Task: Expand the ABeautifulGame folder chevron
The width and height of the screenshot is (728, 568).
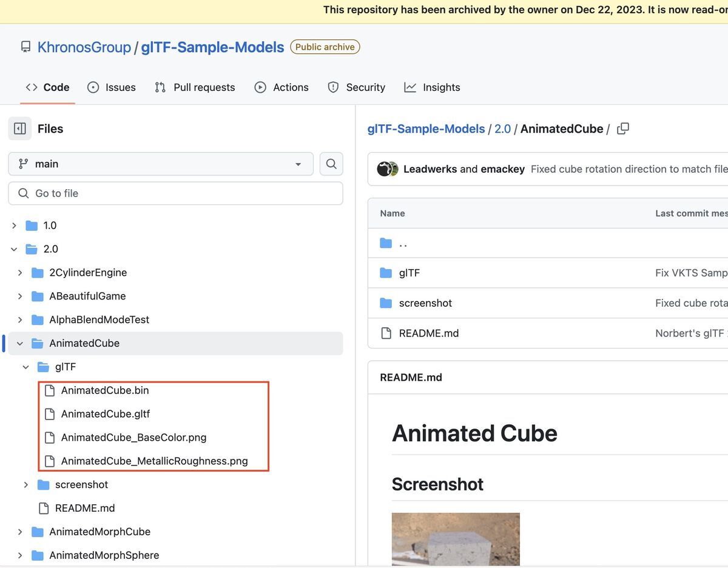Action: 20,296
